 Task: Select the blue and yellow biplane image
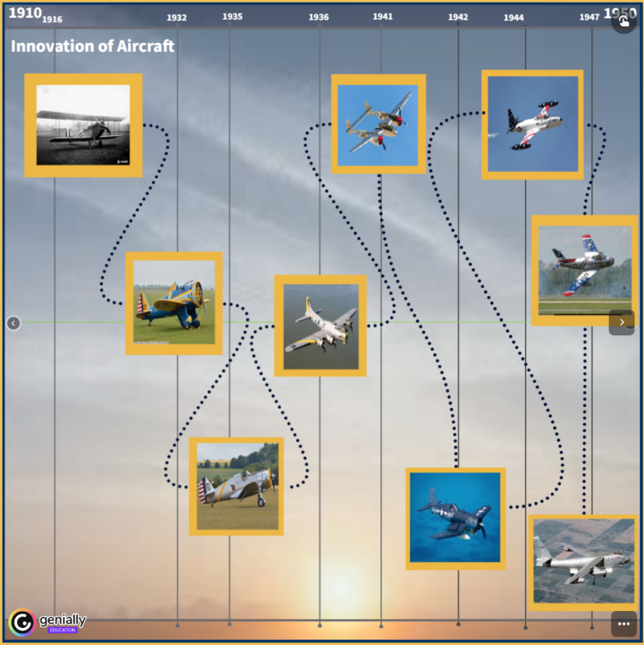pyautogui.click(x=174, y=303)
